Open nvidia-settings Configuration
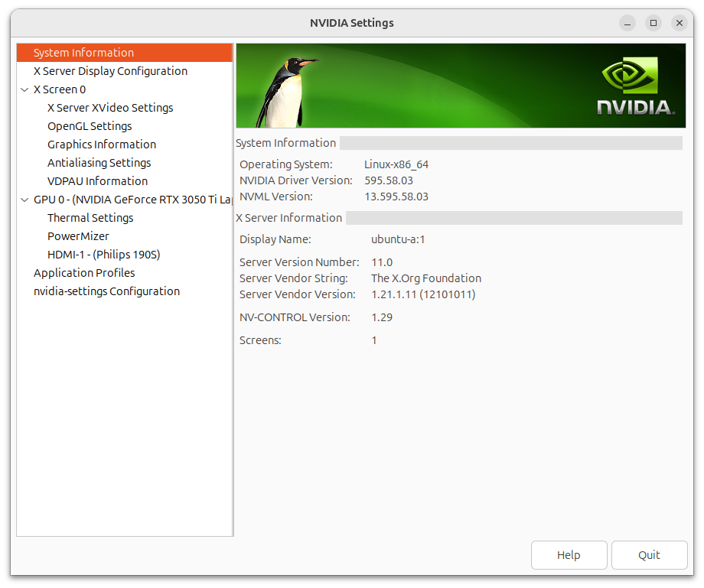This screenshot has height=588, width=704. point(106,291)
